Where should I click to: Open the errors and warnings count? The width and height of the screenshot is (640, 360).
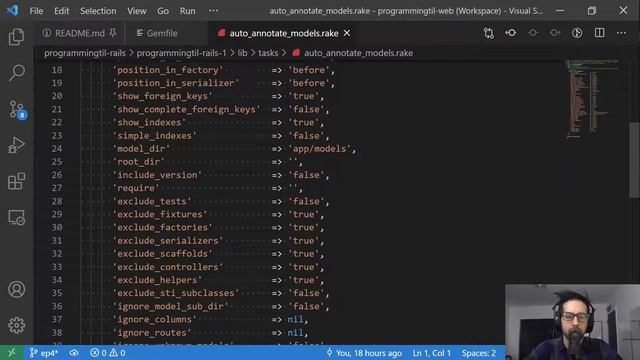tap(108, 353)
